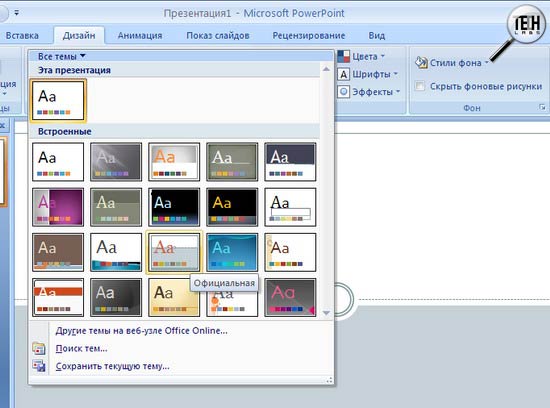Click the Шрифты letter A icon
The image size is (550, 408).
343,74
